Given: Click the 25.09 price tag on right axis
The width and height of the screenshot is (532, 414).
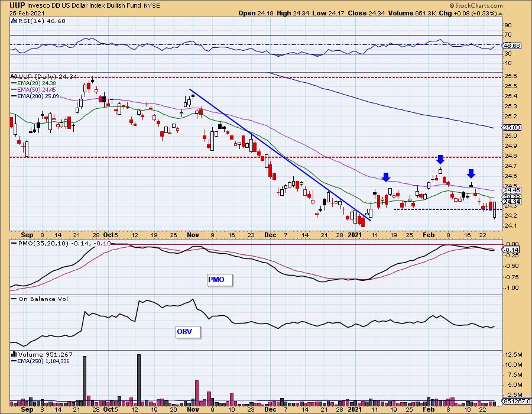Looking at the screenshot, I should pyautogui.click(x=512, y=128).
